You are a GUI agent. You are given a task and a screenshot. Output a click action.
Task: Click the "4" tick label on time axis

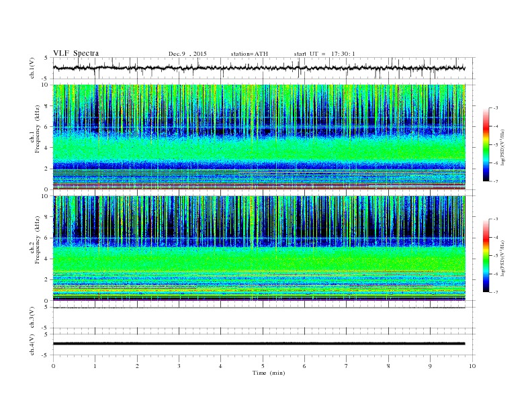pyautogui.click(x=220, y=366)
